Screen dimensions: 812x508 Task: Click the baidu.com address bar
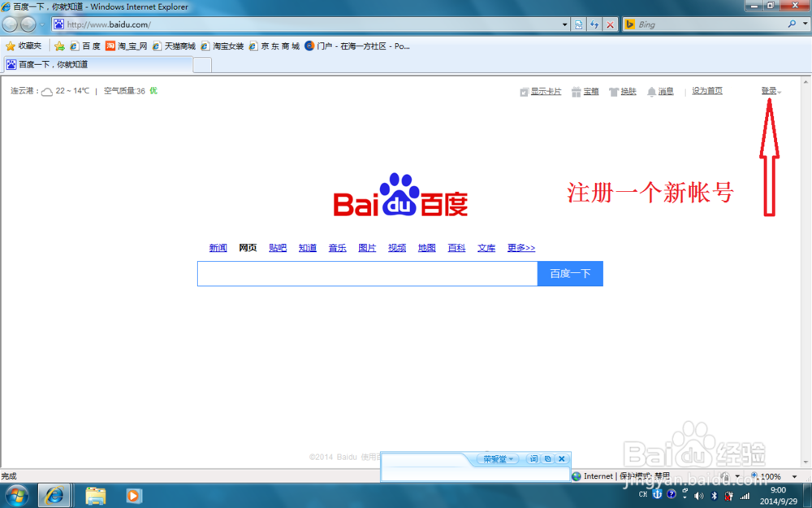tap(305, 24)
